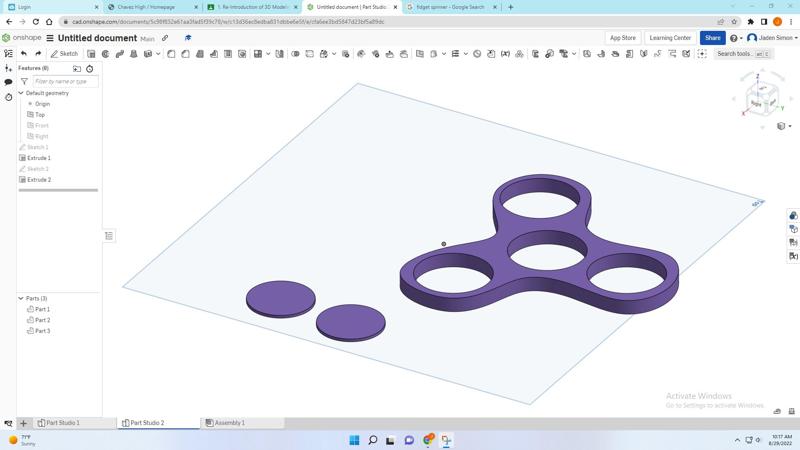
Task: Open the Jaden Simon account dropdown
Action: coord(772,38)
